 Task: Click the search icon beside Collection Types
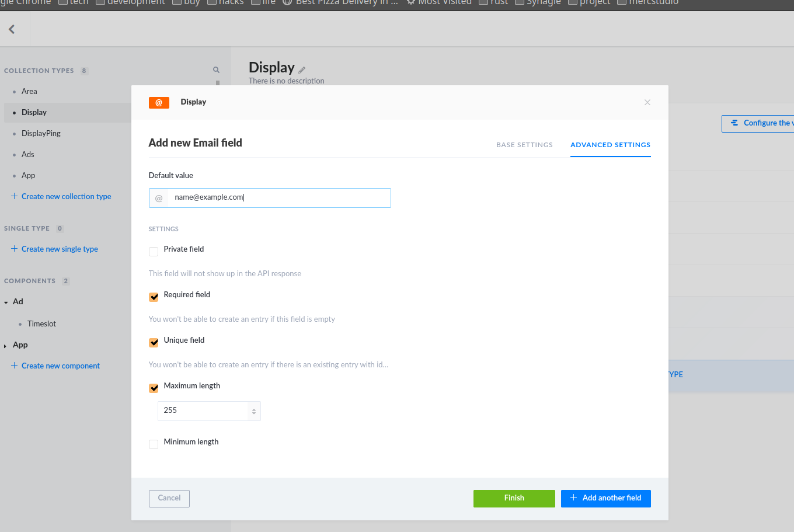click(x=216, y=70)
